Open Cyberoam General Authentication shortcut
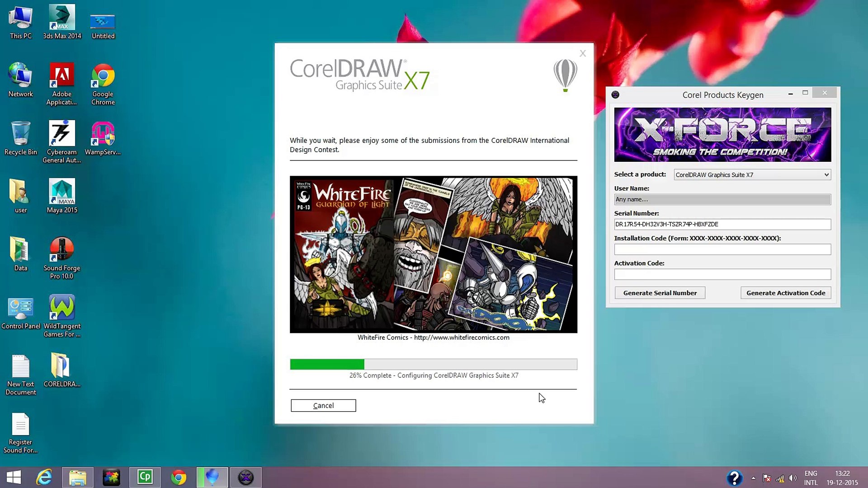Screen dimensions: 868x488 62,138
